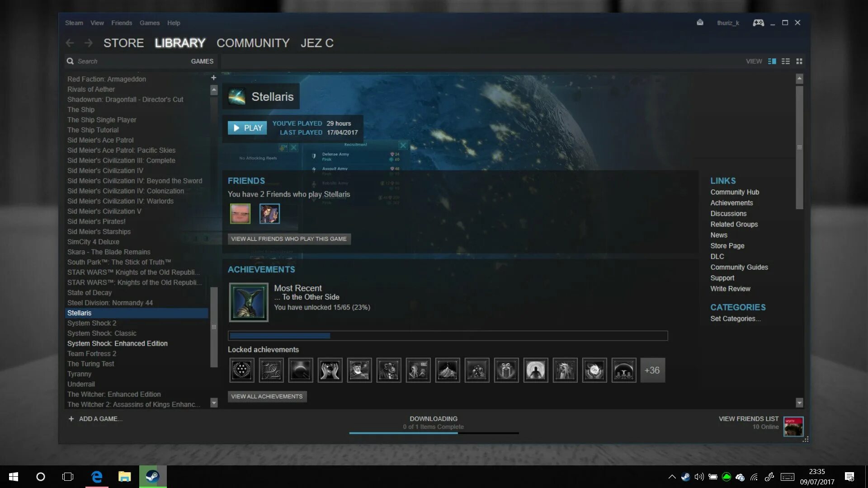Open File Explorer from taskbar
The height and width of the screenshot is (488, 868).
coord(124,477)
